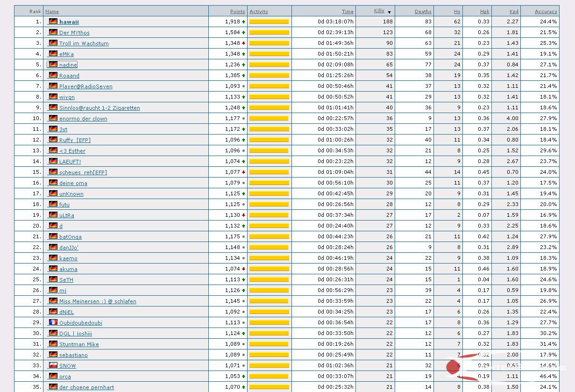Click the flag icon beside SNOW
The height and width of the screenshot is (392, 575).
pyautogui.click(x=53, y=365)
